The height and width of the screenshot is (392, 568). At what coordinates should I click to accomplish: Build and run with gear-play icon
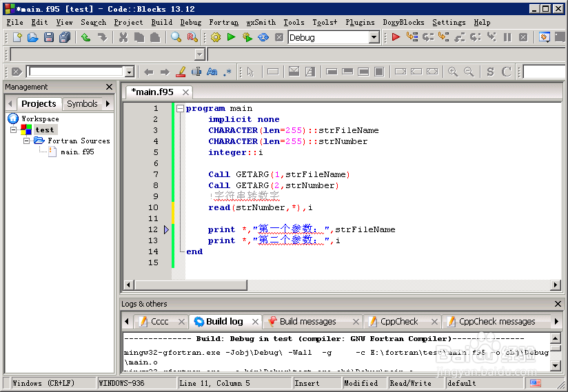(x=247, y=37)
